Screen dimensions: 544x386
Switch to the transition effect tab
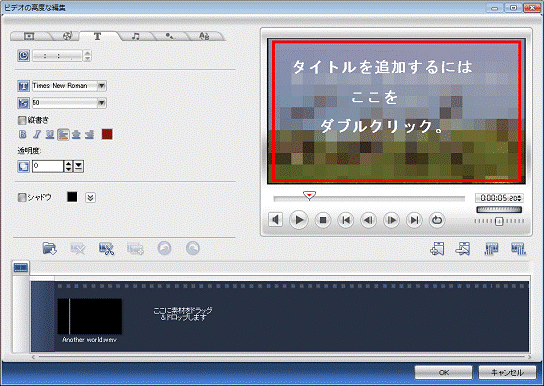tap(169, 36)
